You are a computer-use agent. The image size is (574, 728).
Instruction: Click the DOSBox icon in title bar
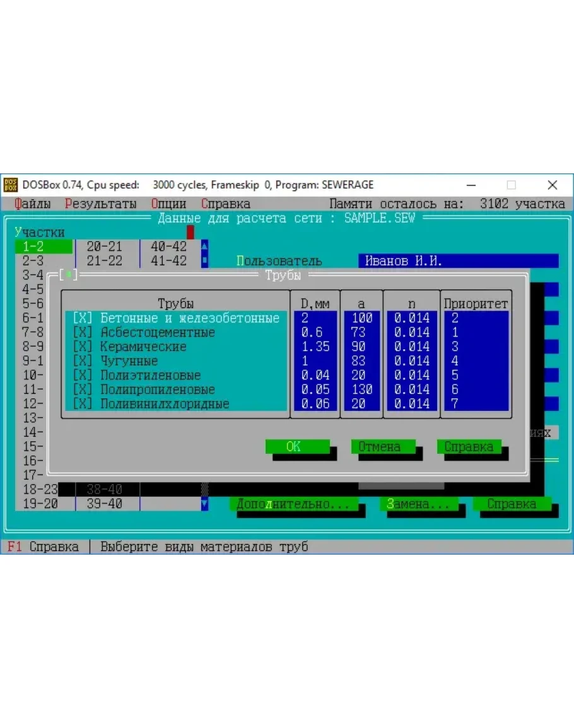click(11, 185)
